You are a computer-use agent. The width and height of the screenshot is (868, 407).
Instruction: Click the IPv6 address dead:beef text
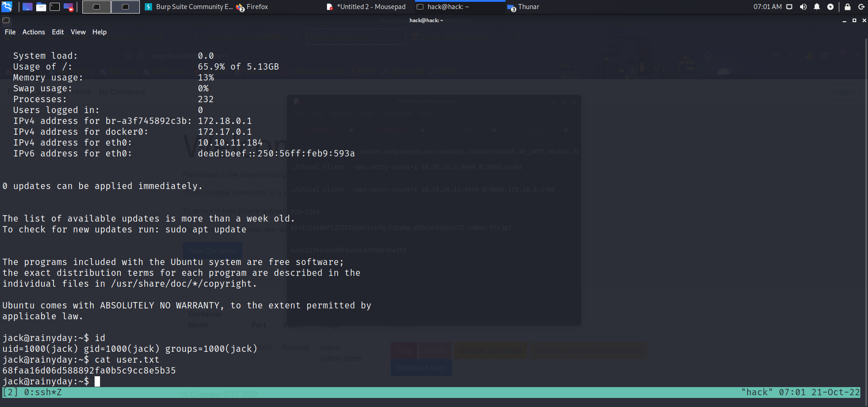click(x=276, y=154)
